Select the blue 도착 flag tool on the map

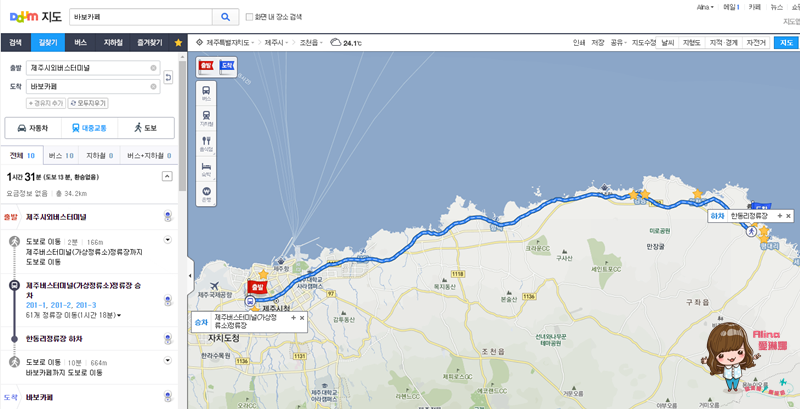(227, 67)
